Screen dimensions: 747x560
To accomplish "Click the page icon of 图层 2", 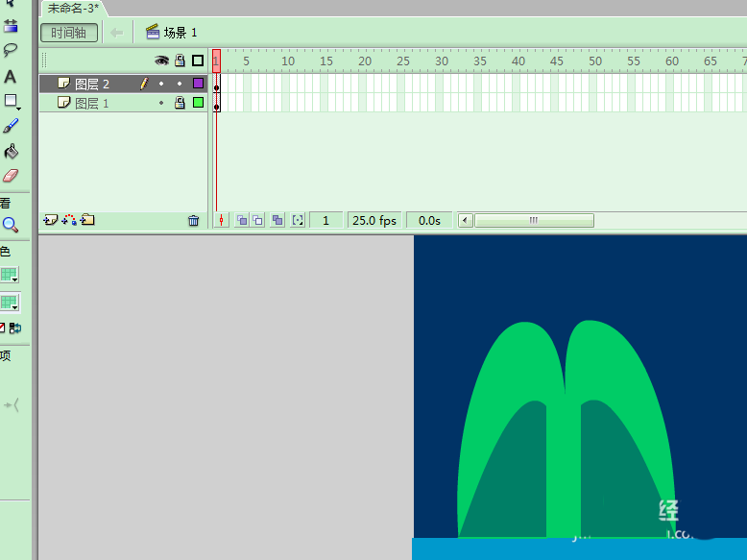I will pyautogui.click(x=63, y=84).
